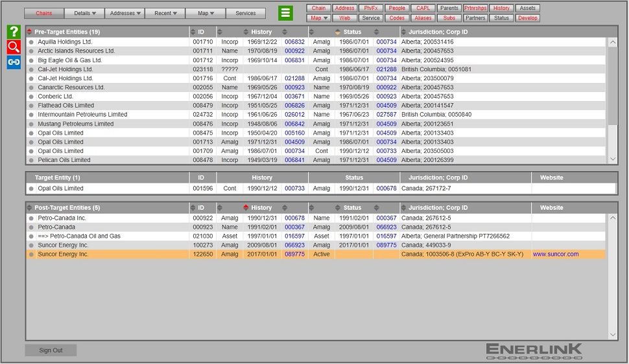Image resolution: width=629 pixels, height=364 pixels.
Task: Sort Post-Target list by ID column arrow
Action: click(x=193, y=208)
